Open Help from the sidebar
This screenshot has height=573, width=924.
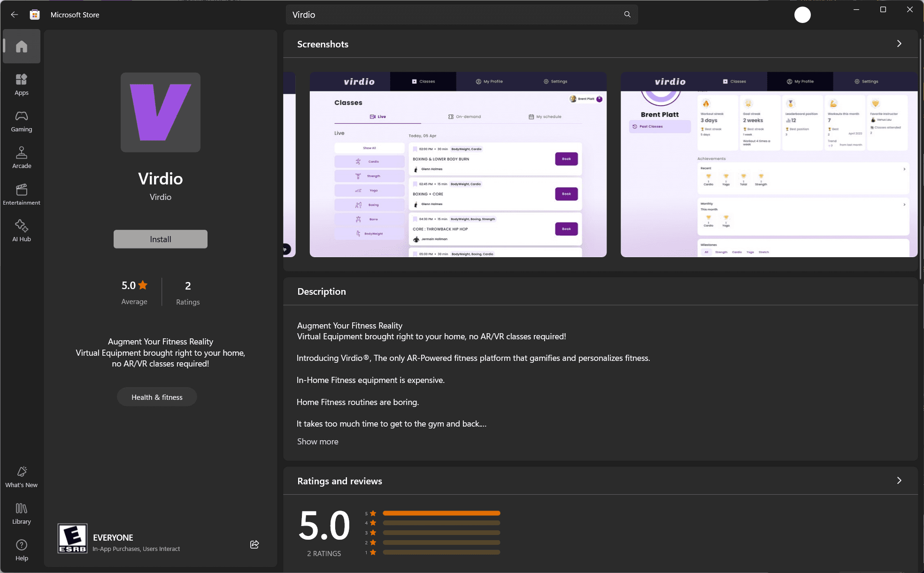[x=22, y=550]
